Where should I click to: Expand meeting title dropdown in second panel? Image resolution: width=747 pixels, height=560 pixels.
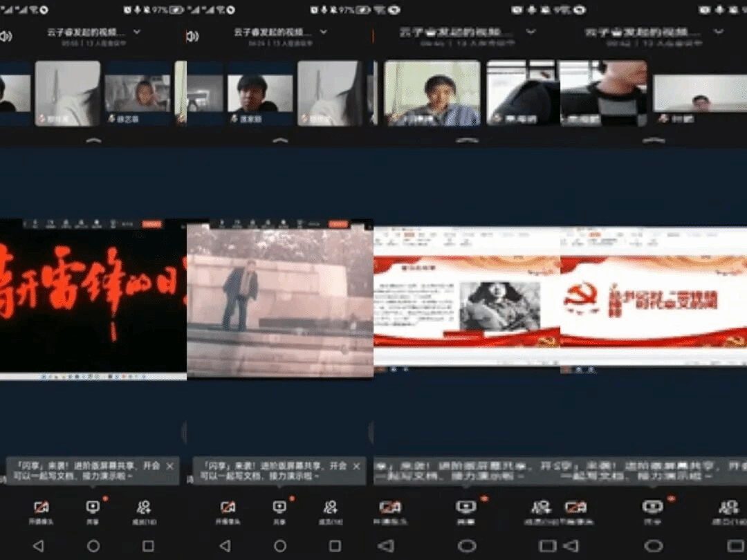[x=323, y=32]
